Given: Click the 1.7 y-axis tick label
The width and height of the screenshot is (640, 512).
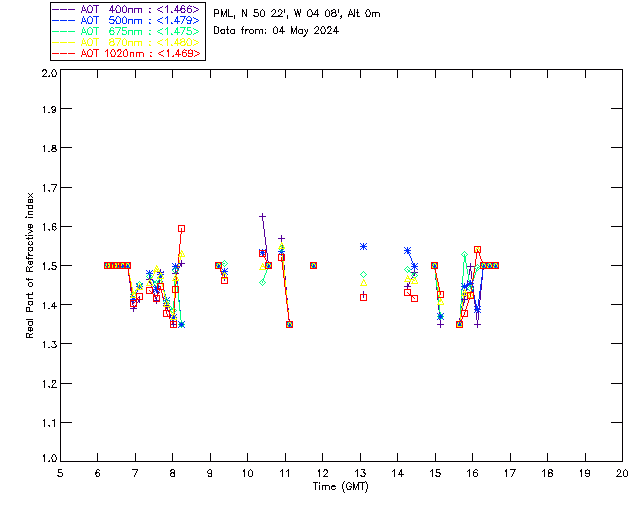Looking at the screenshot, I should pos(49,188).
